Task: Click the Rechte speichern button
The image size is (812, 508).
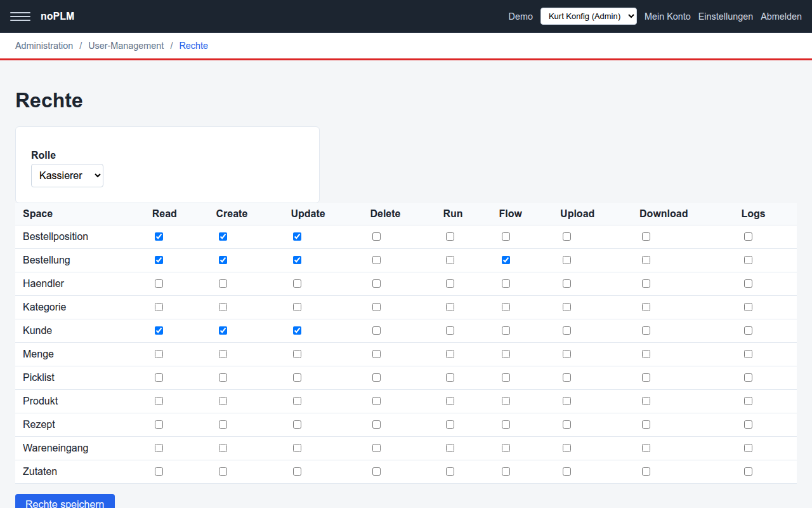Action: 65,502
